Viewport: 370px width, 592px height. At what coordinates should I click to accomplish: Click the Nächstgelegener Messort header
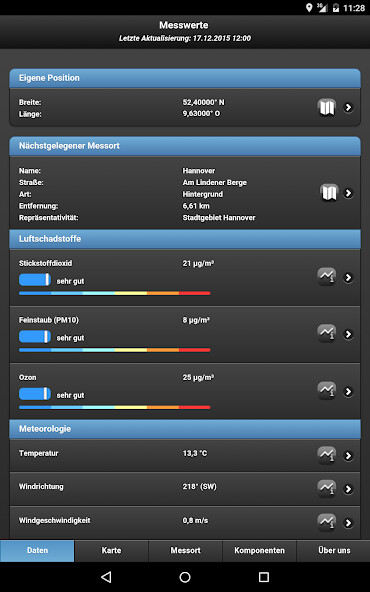[185, 146]
